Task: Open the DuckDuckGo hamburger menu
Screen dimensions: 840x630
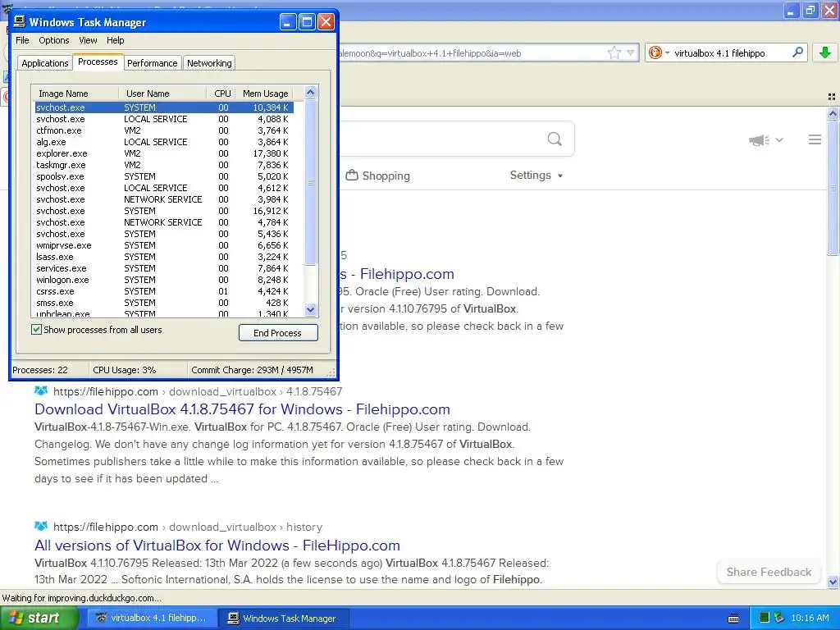Action: pyautogui.click(x=815, y=139)
